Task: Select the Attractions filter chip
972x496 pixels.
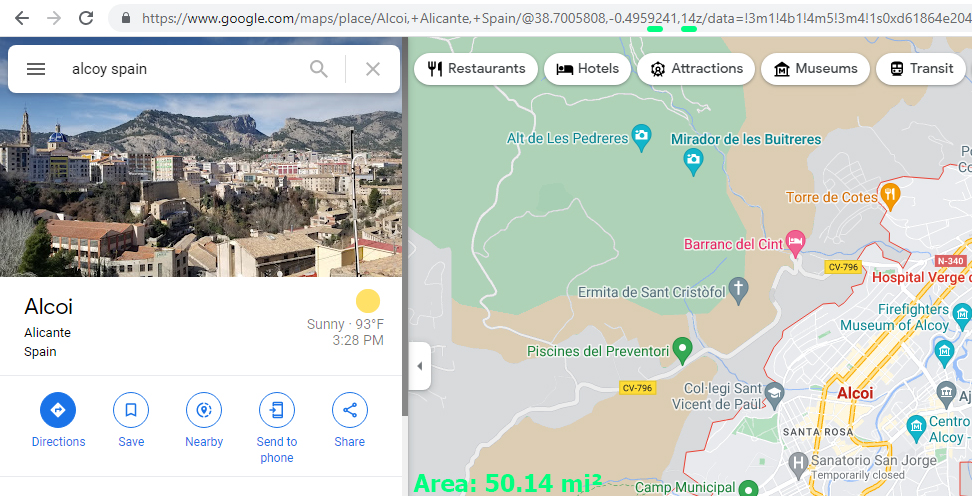Action: coord(696,69)
